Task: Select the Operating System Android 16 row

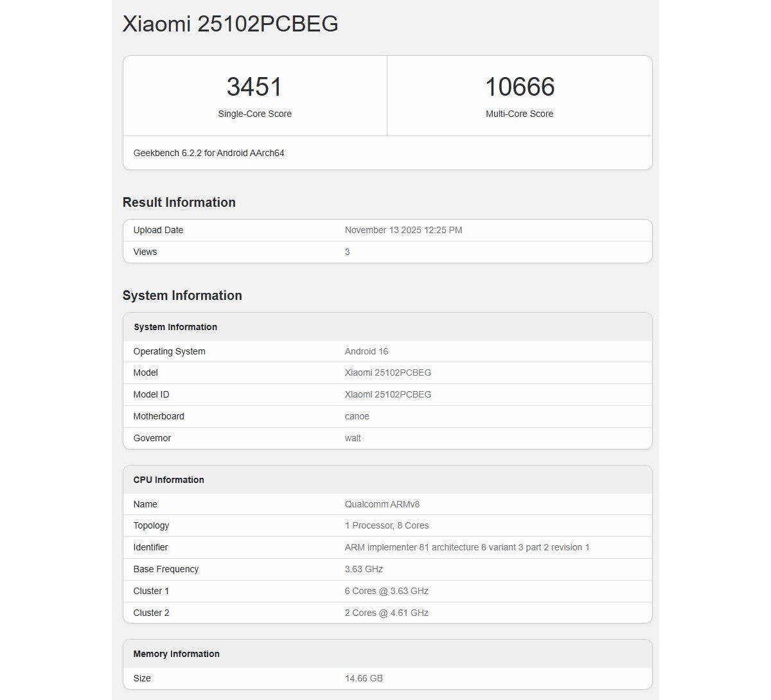Action: tap(385, 351)
